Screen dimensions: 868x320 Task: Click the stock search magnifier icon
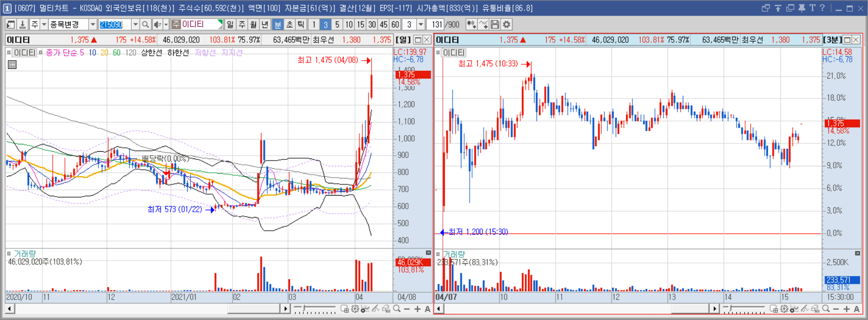[145, 24]
